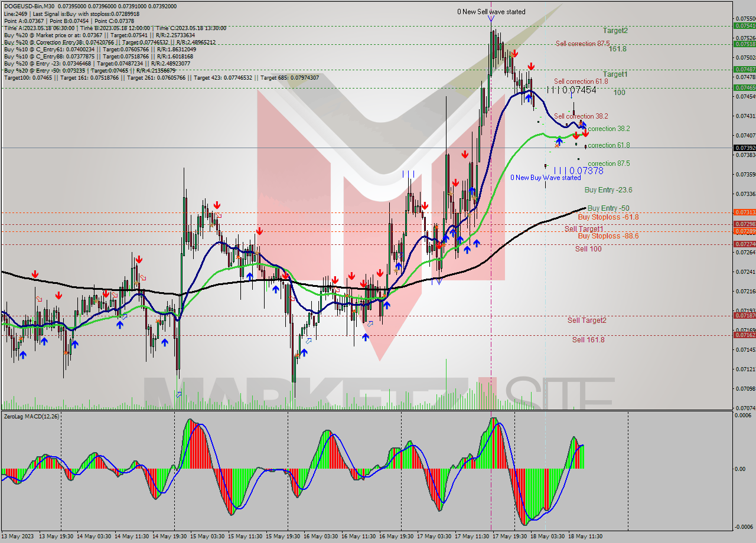Click the green 0.07487 price tag
The image size is (756, 543).
point(744,69)
